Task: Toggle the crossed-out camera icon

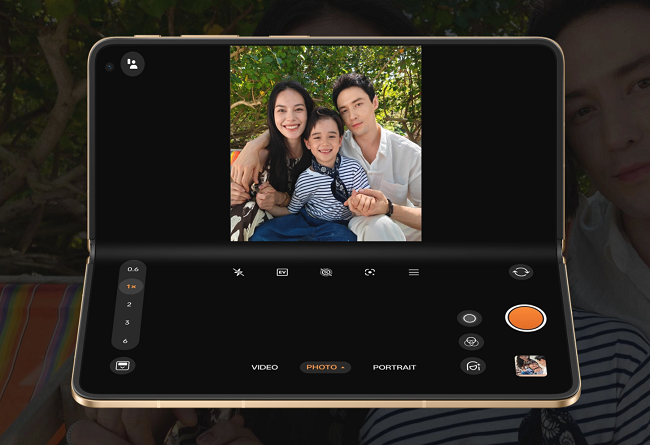Action: point(326,272)
